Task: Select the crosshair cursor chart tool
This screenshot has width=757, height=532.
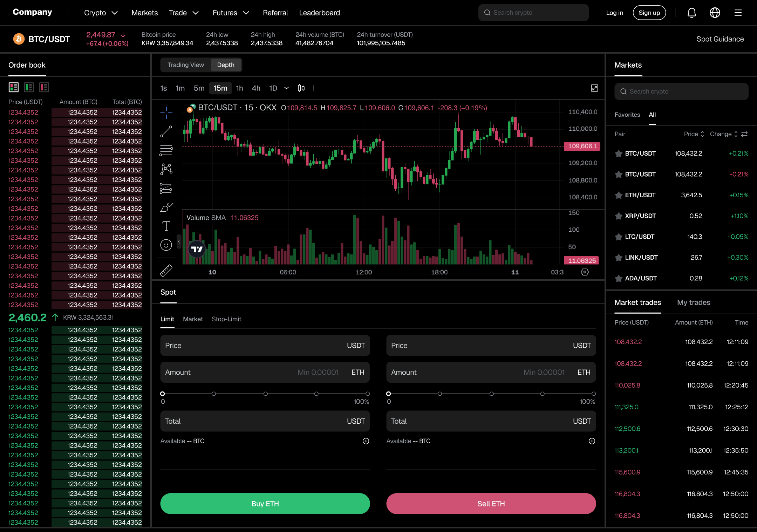Action: 166,112
